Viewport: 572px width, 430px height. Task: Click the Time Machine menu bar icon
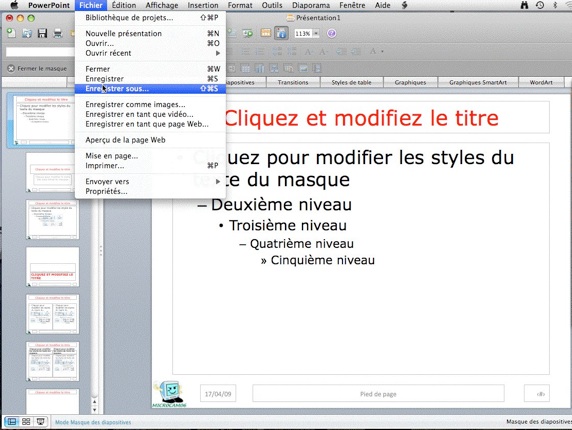(540, 5)
